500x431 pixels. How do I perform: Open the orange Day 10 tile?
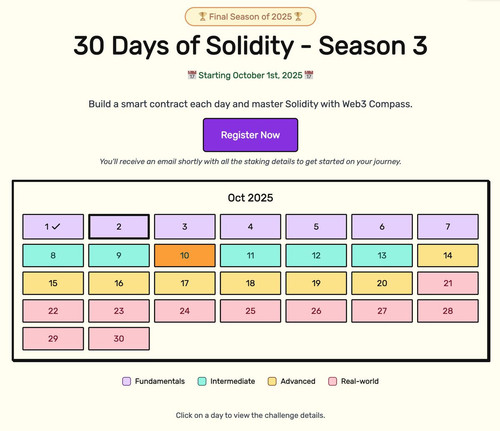185,255
